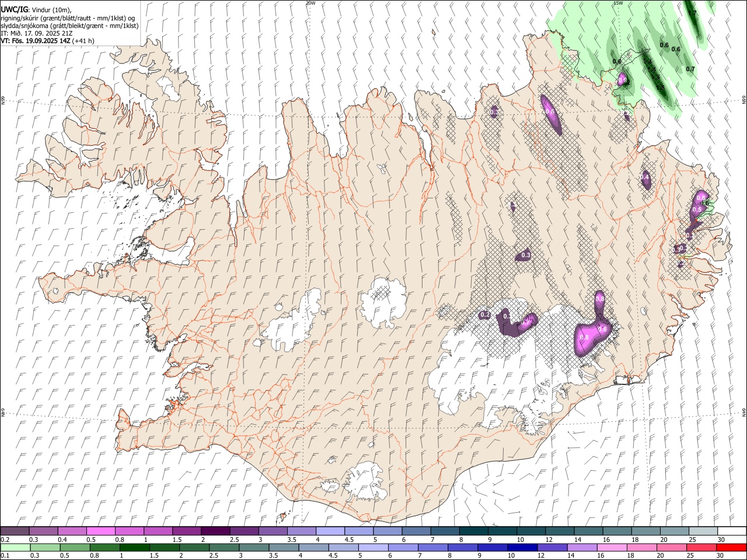Click the 'slydda/snjókoma' legend description line

(x=69, y=26)
